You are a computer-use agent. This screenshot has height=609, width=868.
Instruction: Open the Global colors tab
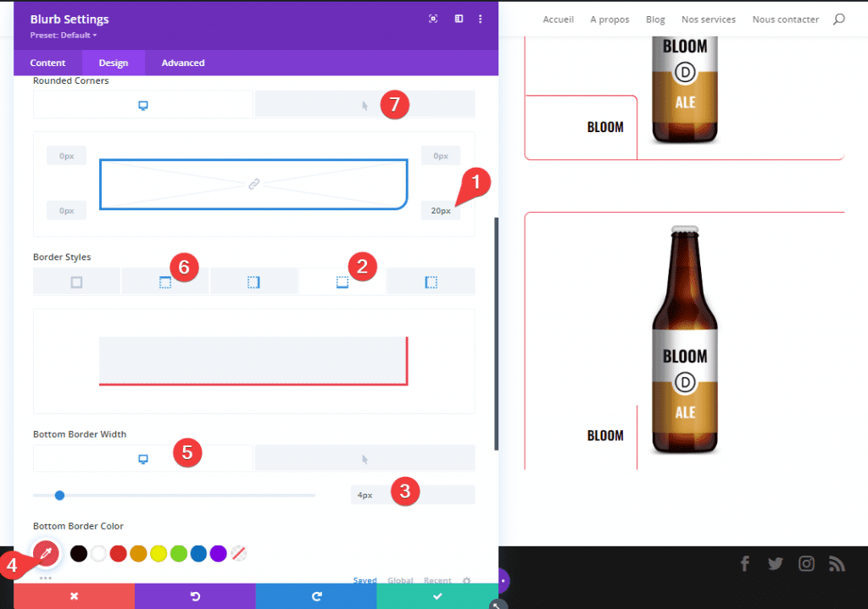click(x=400, y=579)
